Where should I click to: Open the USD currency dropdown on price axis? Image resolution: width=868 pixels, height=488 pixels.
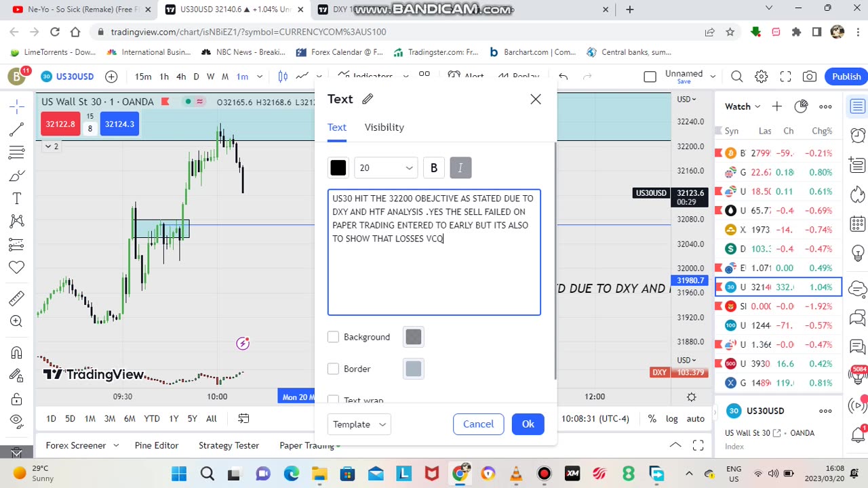click(x=686, y=99)
